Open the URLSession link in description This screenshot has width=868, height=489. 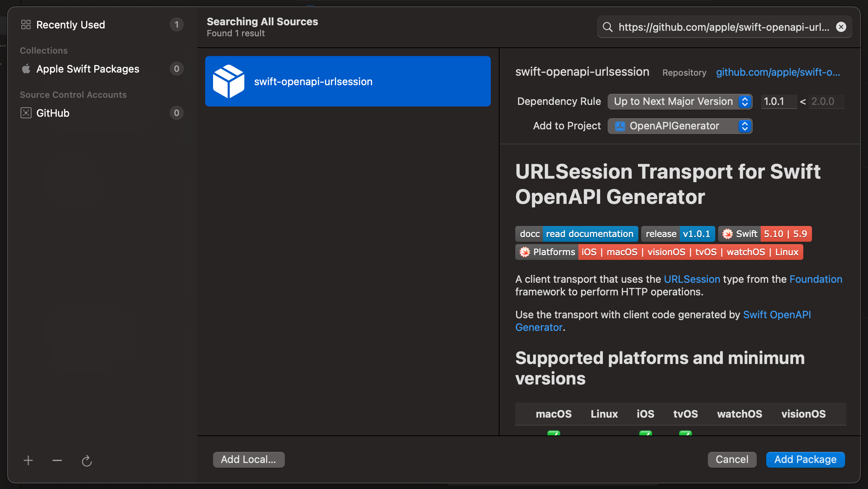692,279
